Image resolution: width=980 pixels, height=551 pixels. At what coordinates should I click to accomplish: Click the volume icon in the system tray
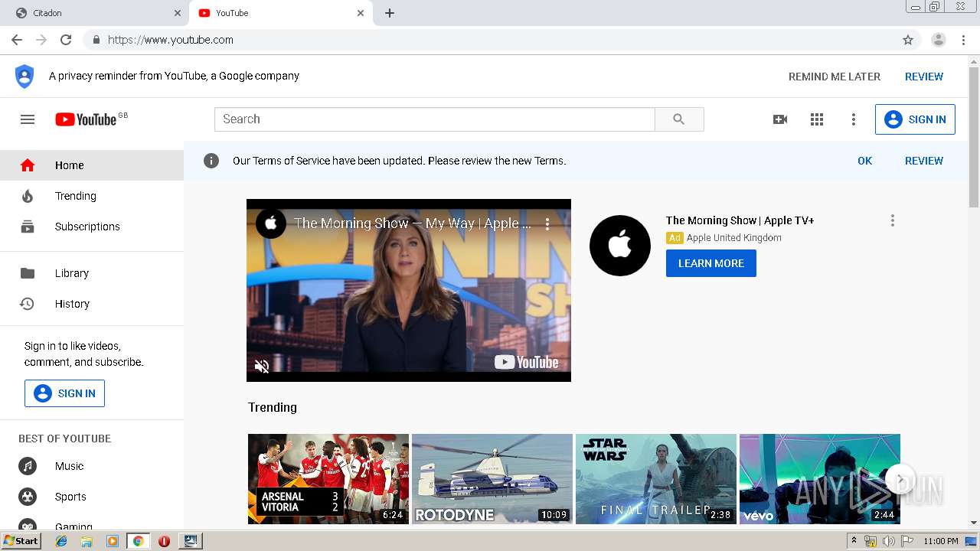click(x=889, y=541)
